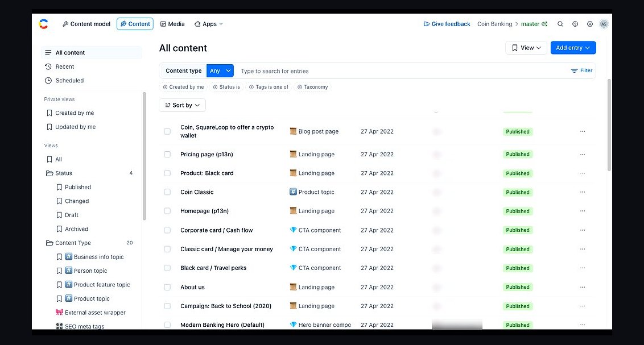Open row actions for Corporate card / Cash flow
The image size is (644, 345).
click(583, 230)
